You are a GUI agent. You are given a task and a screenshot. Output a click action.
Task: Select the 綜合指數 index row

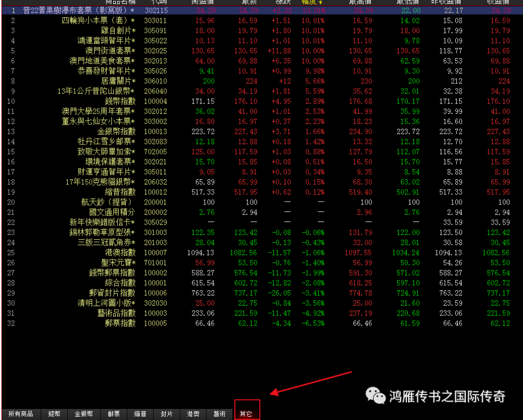pyautogui.click(x=262, y=283)
